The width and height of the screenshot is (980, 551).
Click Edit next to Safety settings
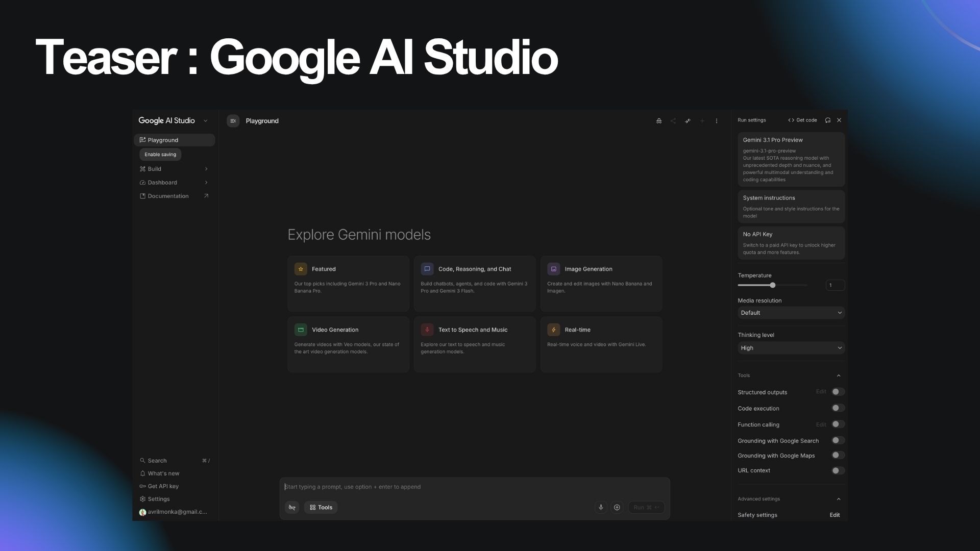(x=835, y=515)
